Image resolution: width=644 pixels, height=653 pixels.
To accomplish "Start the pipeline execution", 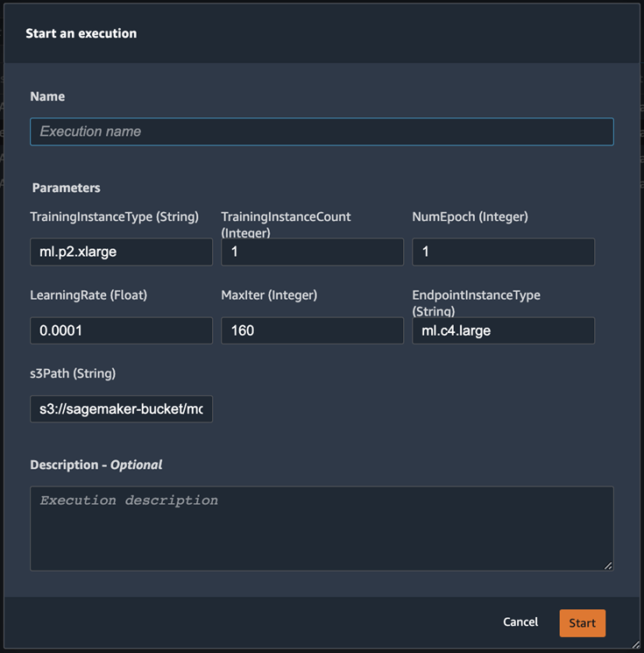I will [583, 623].
